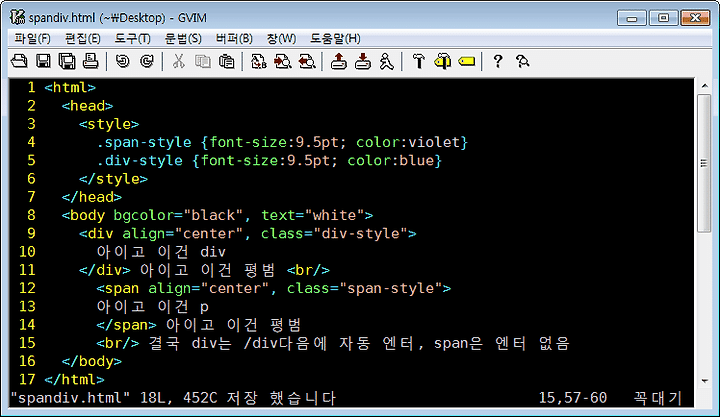Open the 도움말(H) menu

click(335, 39)
